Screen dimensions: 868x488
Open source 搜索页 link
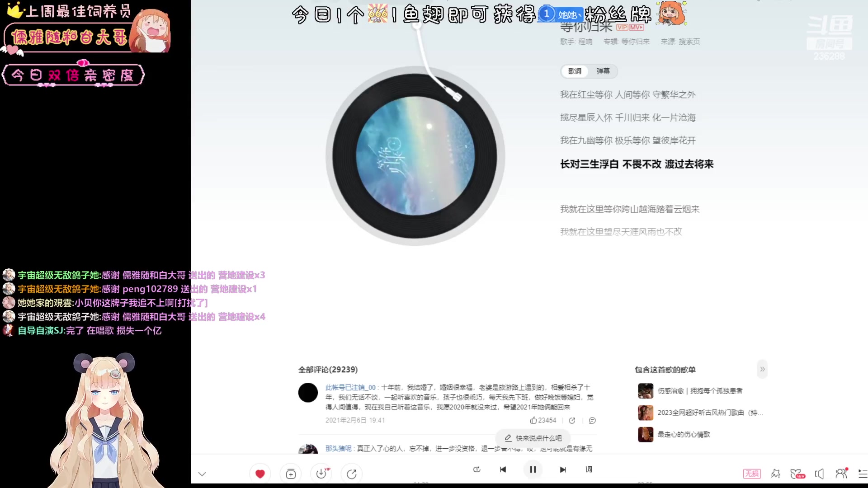click(x=689, y=42)
